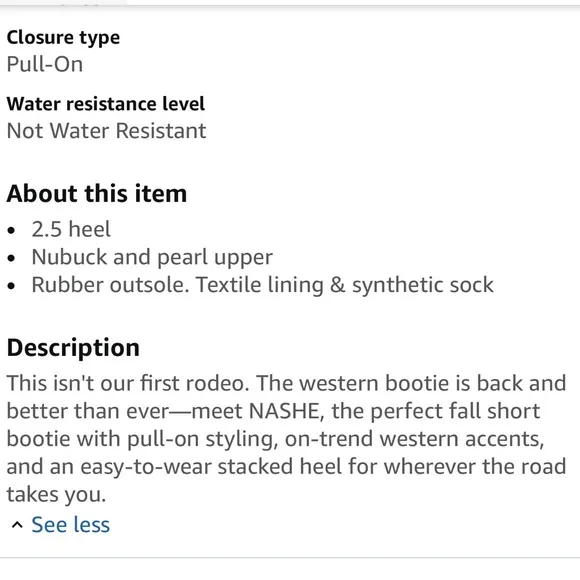Click the divider line below See less
This screenshot has width=580, height=580.
(290, 557)
